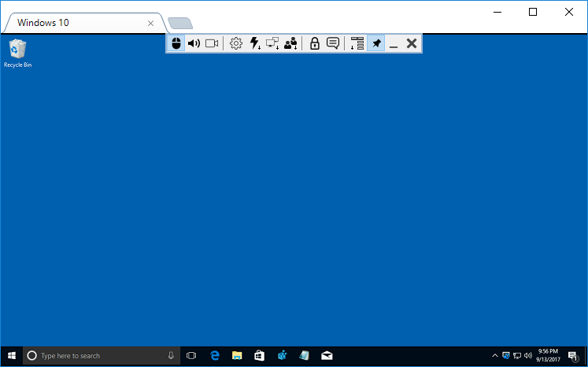Click the list layout toolbar icon

[357, 44]
